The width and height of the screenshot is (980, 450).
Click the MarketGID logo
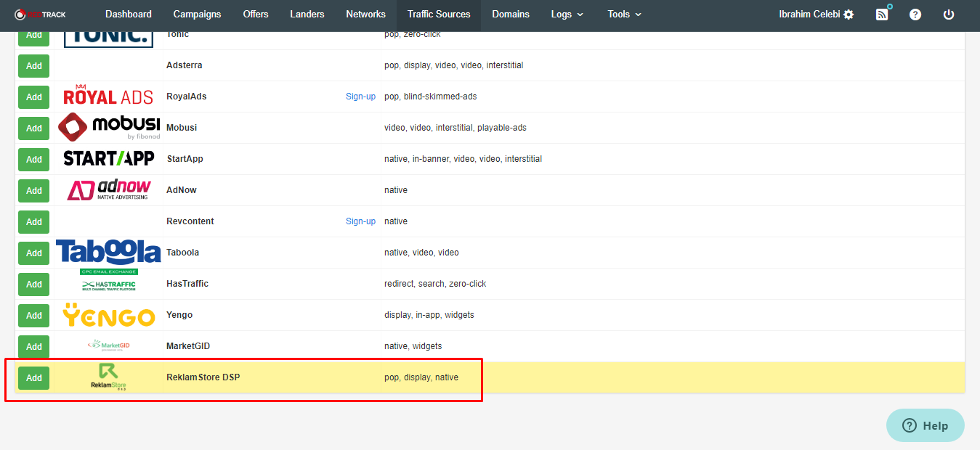[108, 345]
